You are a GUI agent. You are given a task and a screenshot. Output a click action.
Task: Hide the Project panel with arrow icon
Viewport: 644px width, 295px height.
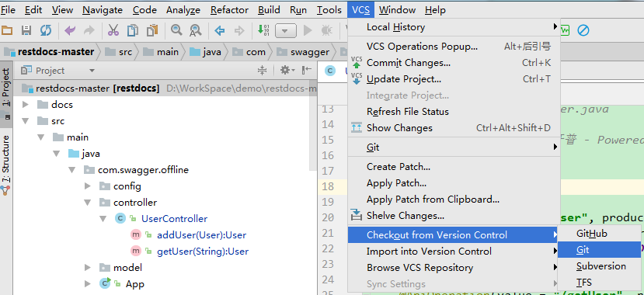pos(306,70)
